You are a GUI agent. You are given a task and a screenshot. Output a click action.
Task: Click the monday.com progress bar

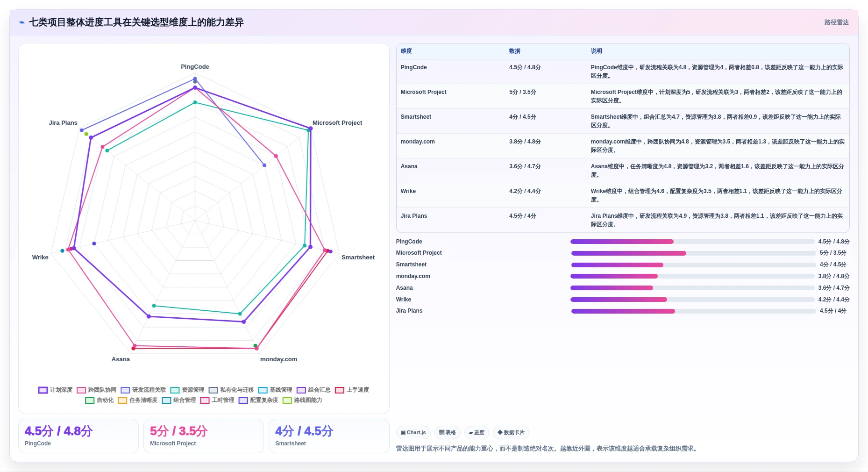pos(692,276)
